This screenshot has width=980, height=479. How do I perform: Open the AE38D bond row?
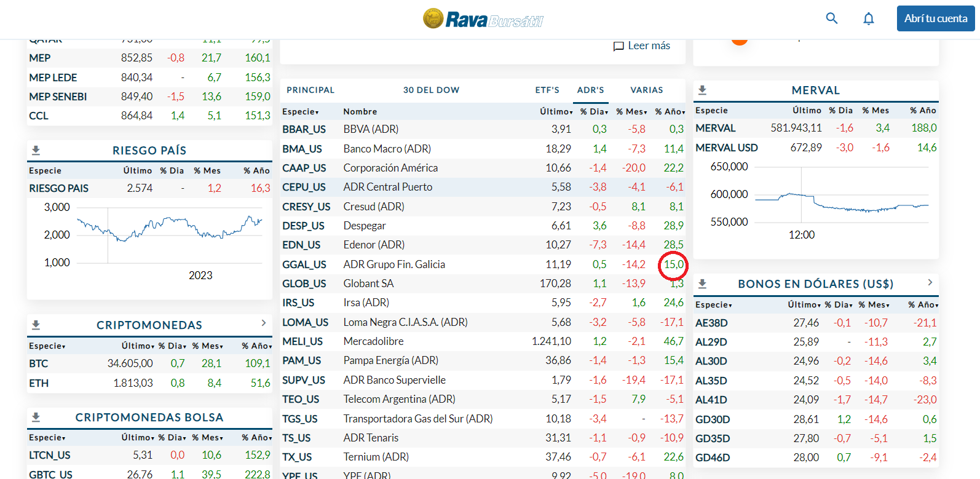[816, 323]
